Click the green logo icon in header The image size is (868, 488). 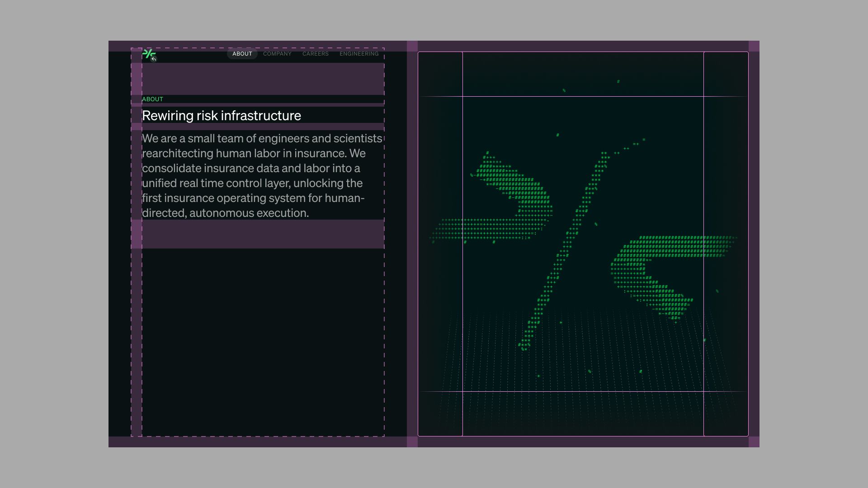pyautogui.click(x=149, y=54)
